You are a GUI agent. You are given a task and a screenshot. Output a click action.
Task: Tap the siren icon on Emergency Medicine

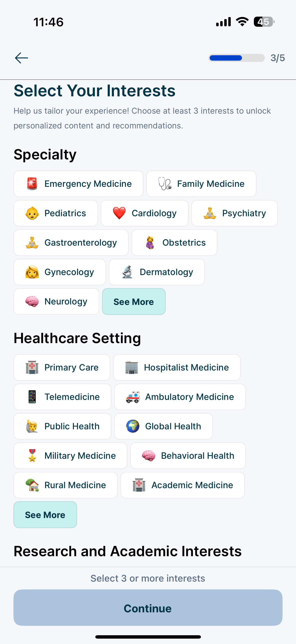pos(32,184)
